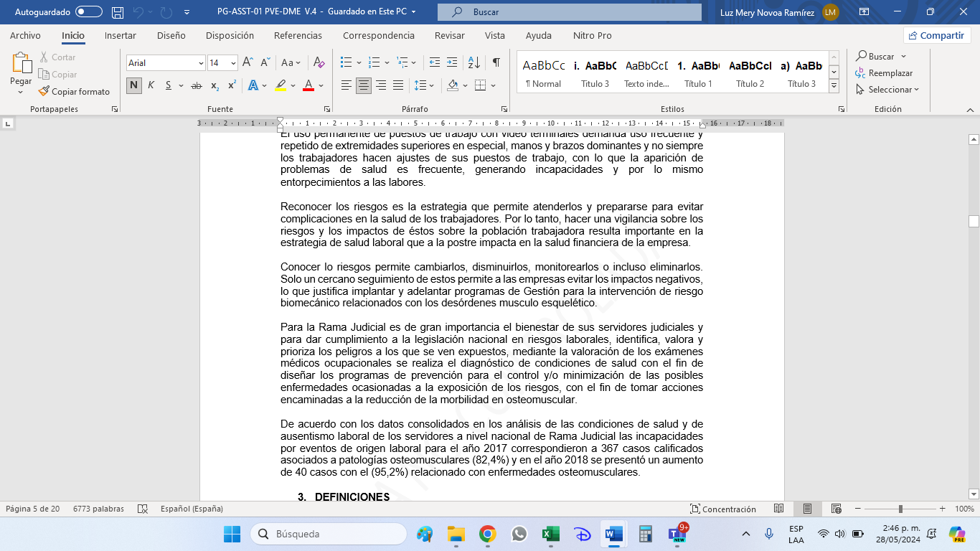Apply the Título 2 style

750,72
